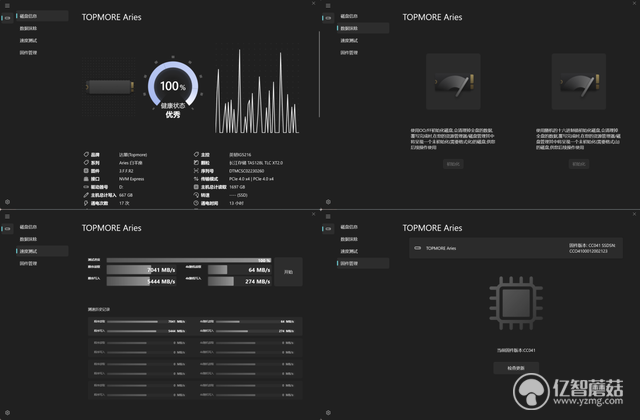Viewport: 640px width, 420px height.
Task: Click the white spike activity graph
Action: point(257,91)
